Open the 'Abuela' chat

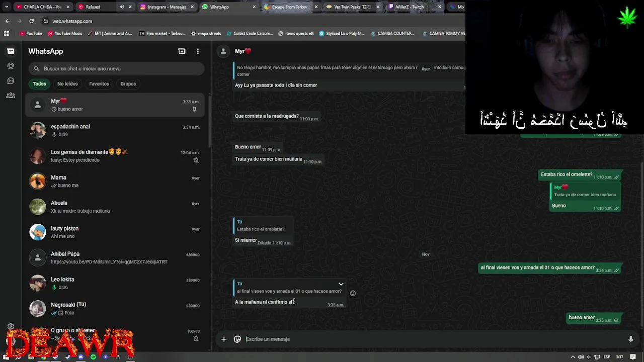click(115, 207)
